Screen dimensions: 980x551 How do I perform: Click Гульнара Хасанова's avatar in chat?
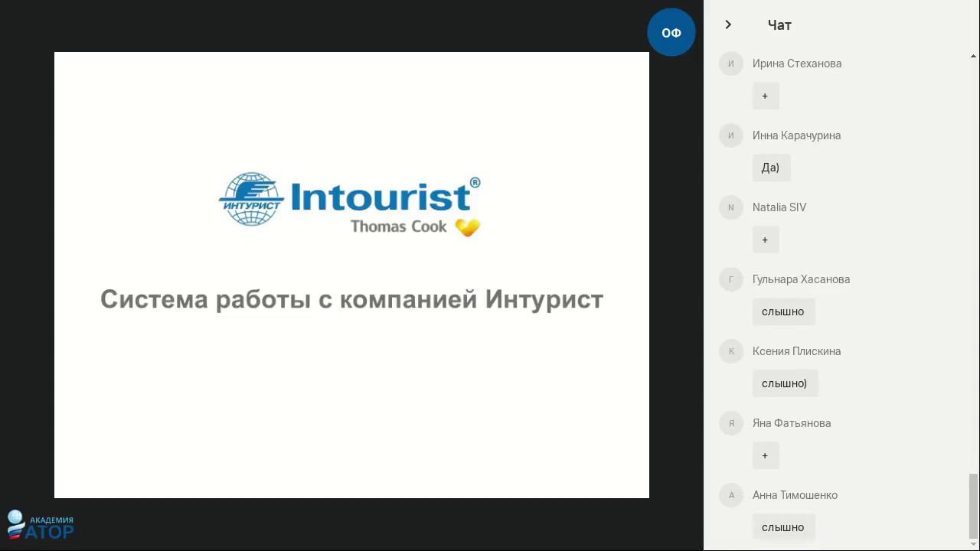731,279
